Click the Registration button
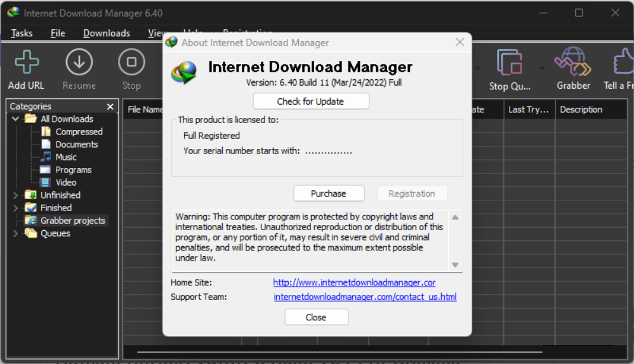The image size is (634, 364). [412, 193]
